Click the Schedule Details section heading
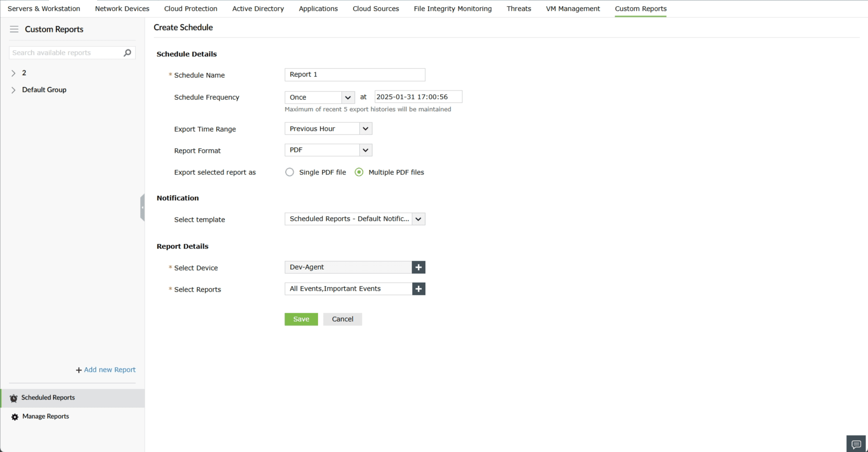Screen dimensions: 868x452 [187, 54]
